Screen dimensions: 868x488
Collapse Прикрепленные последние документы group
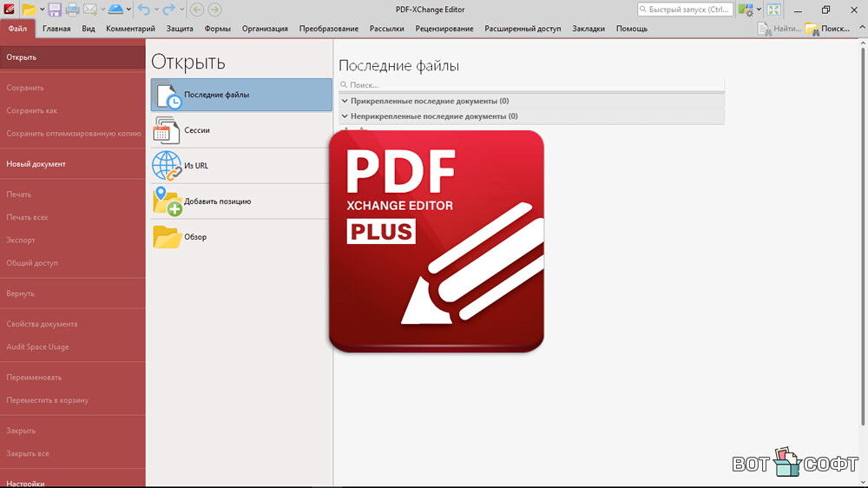[345, 102]
